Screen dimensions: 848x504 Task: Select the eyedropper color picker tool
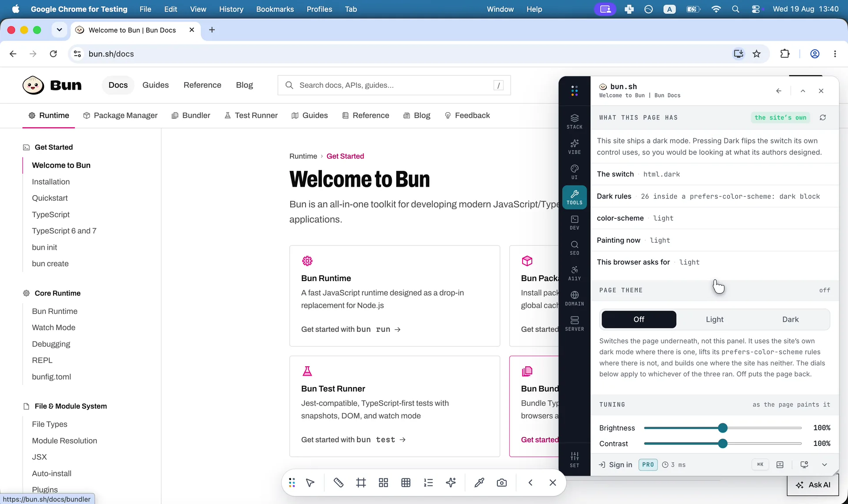[x=479, y=483]
